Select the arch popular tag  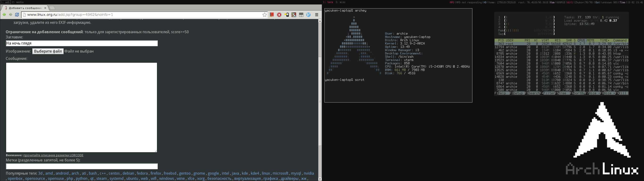(75, 173)
